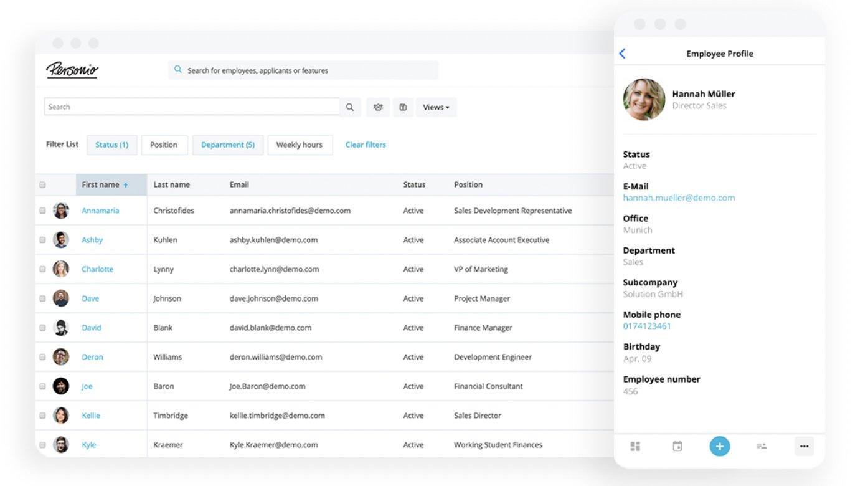This screenshot has height=486, width=868.
Task: Open dashboard icon in mobile bottom bar
Action: click(x=635, y=446)
